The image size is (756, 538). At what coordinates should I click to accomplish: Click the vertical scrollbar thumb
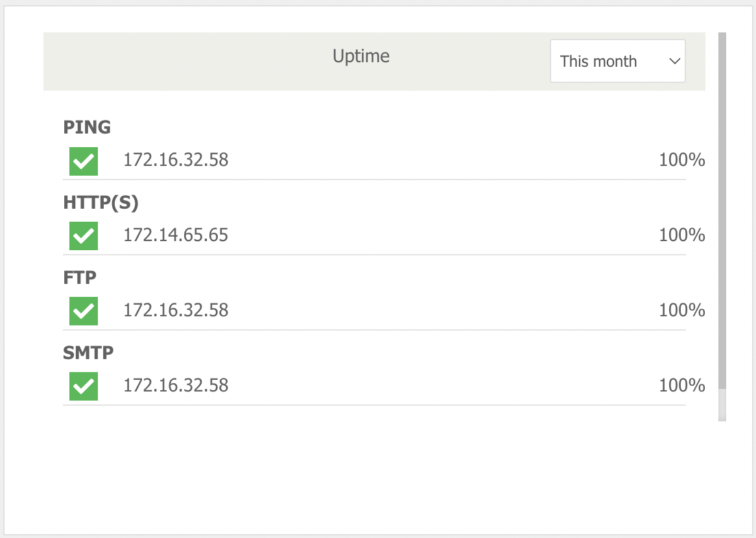722,211
